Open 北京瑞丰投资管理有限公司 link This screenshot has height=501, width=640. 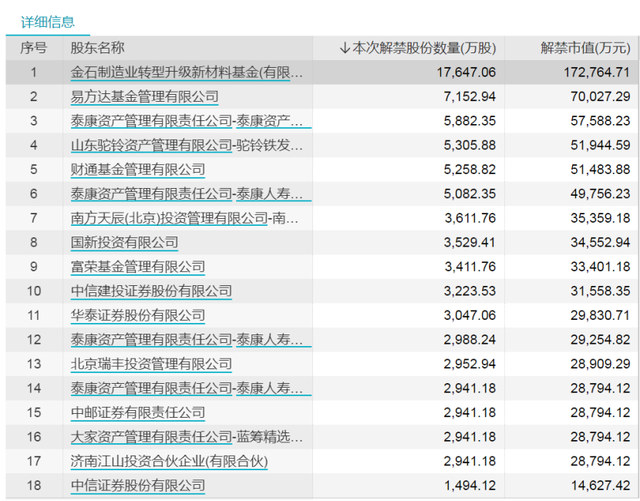click(x=151, y=364)
